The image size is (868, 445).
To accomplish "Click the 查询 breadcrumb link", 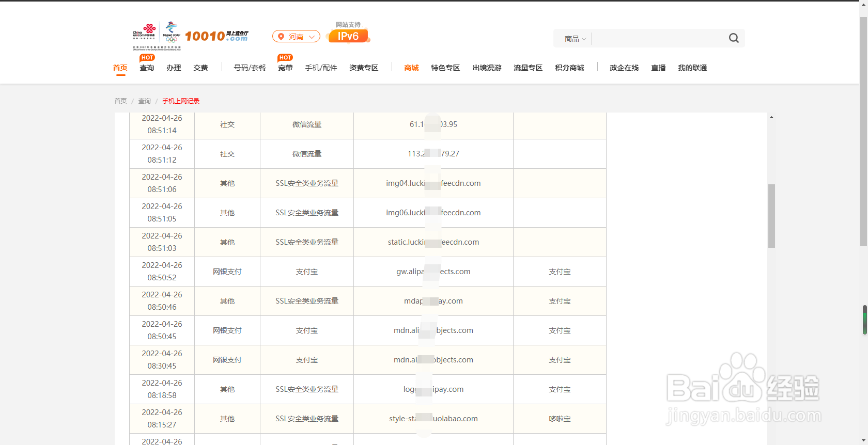I will click(145, 101).
